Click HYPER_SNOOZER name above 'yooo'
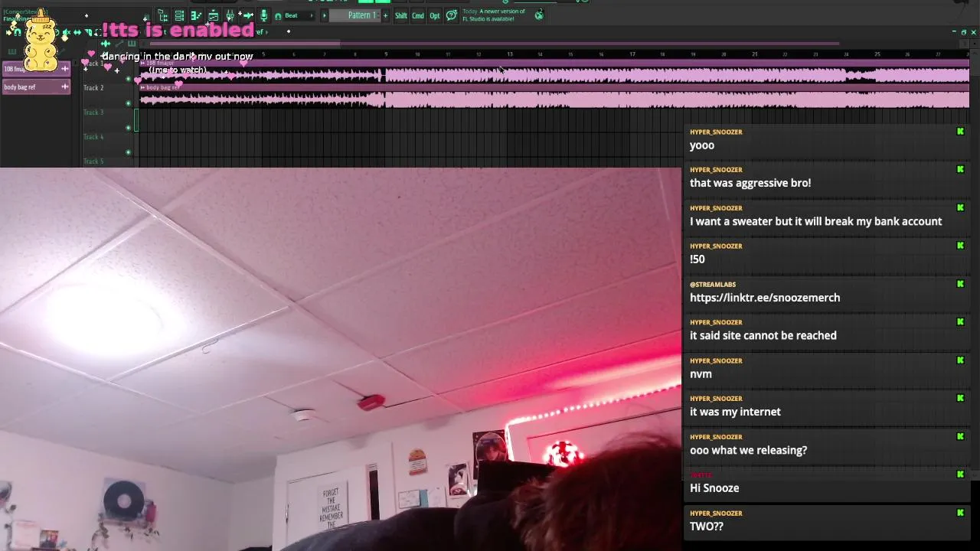 tap(716, 132)
